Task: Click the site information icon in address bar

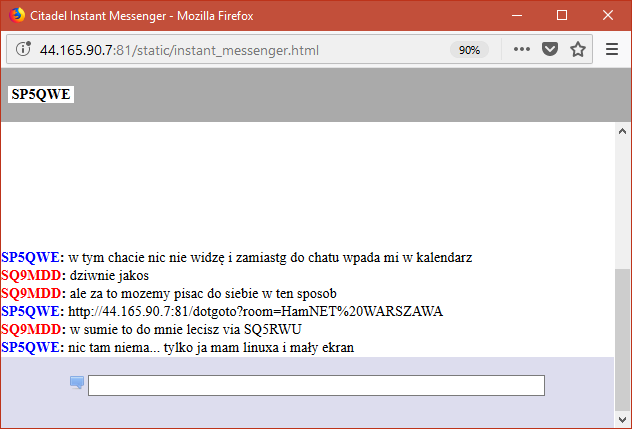Action: 23,50
